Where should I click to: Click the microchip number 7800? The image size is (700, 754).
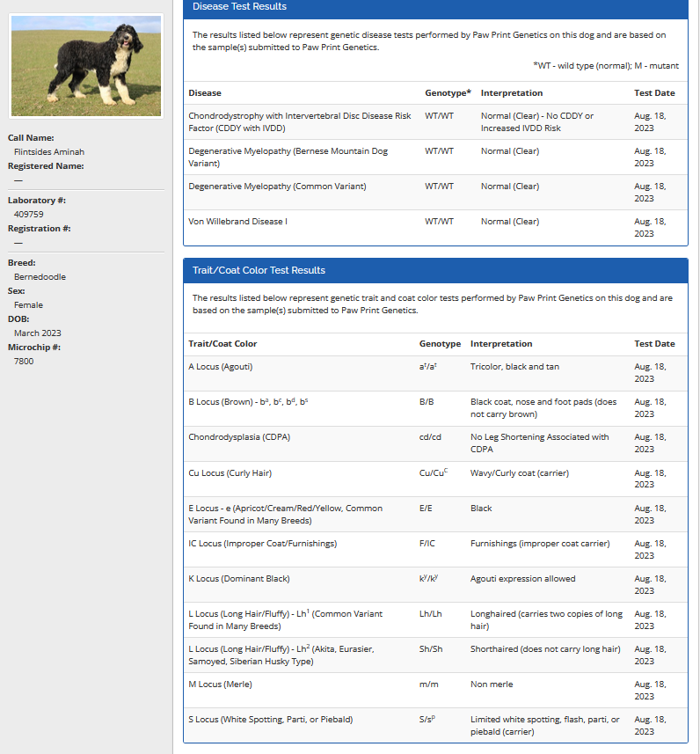tap(24, 362)
